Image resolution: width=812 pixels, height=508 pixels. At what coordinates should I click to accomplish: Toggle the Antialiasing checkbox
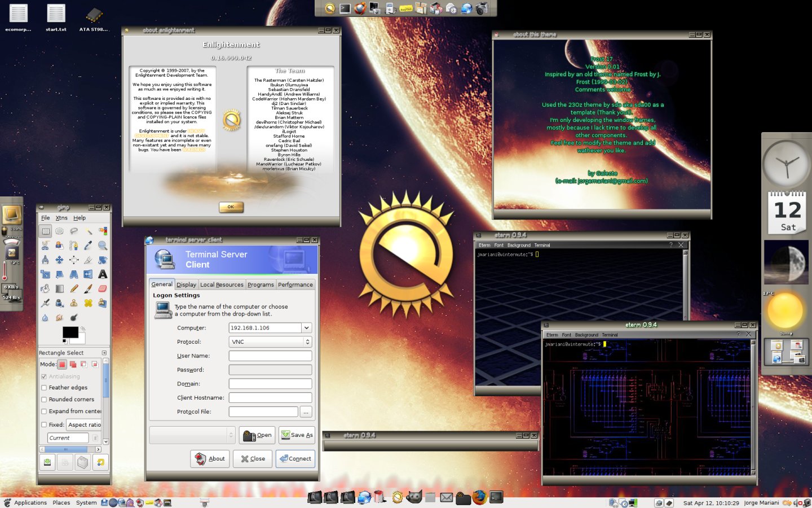click(x=44, y=376)
